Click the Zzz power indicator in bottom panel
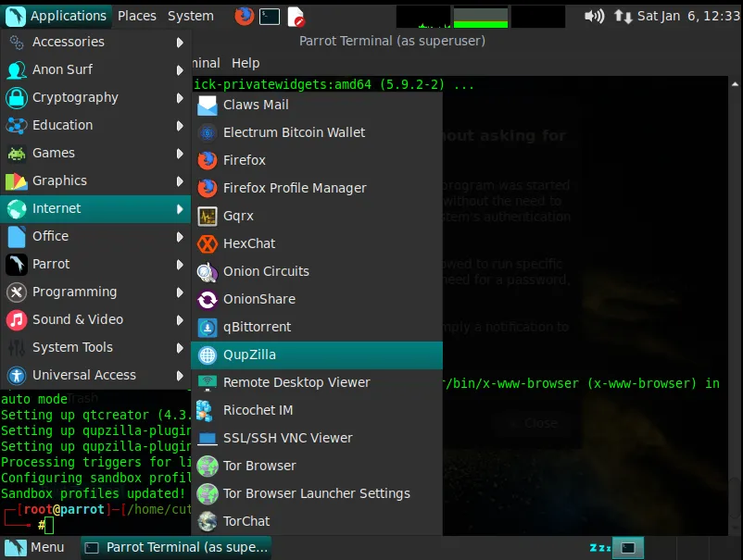Viewport: 743px width, 560px height. pyautogui.click(x=599, y=548)
